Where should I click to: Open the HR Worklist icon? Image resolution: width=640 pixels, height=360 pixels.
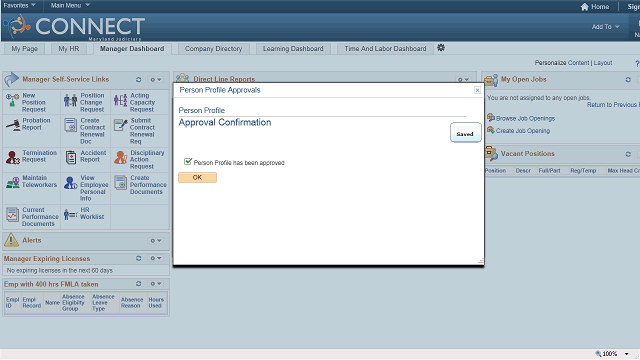(x=70, y=214)
